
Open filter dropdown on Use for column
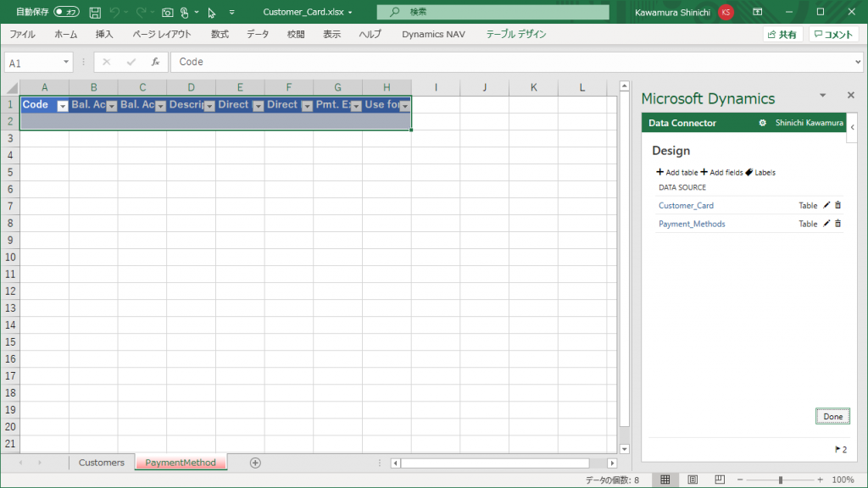pos(404,106)
